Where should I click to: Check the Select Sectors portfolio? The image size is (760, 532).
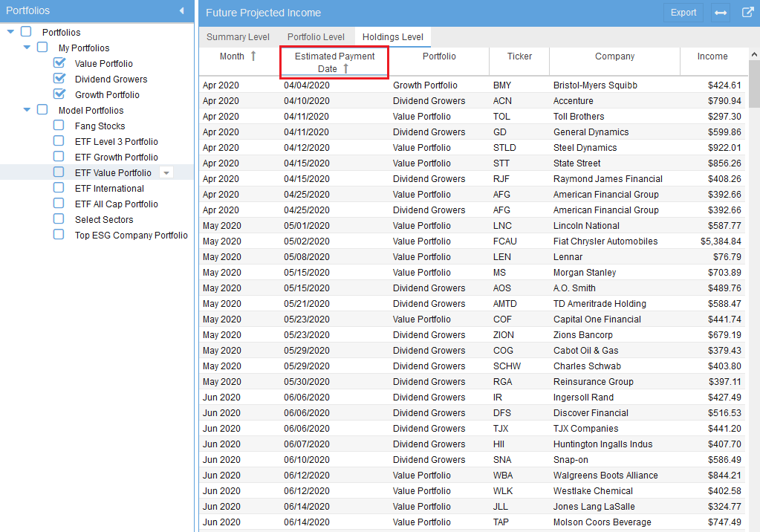pyautogui.click(x=58, y=219)
